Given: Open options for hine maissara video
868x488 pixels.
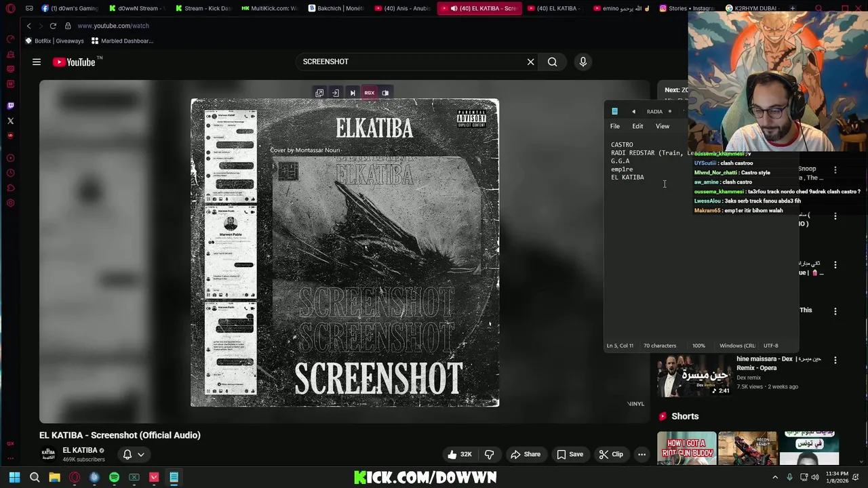Looking at the screenshot, I should (835, 360).
